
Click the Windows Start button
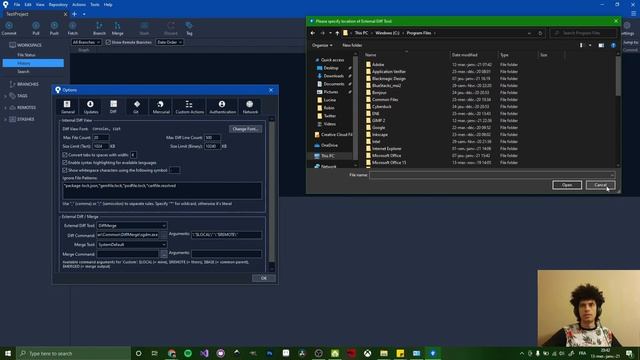[8, 353]
